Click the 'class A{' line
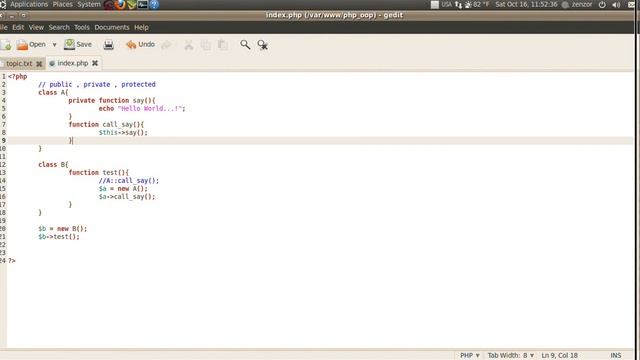Image resolution: width=640 pixels, height=360 pixels. tap(53, 93)
